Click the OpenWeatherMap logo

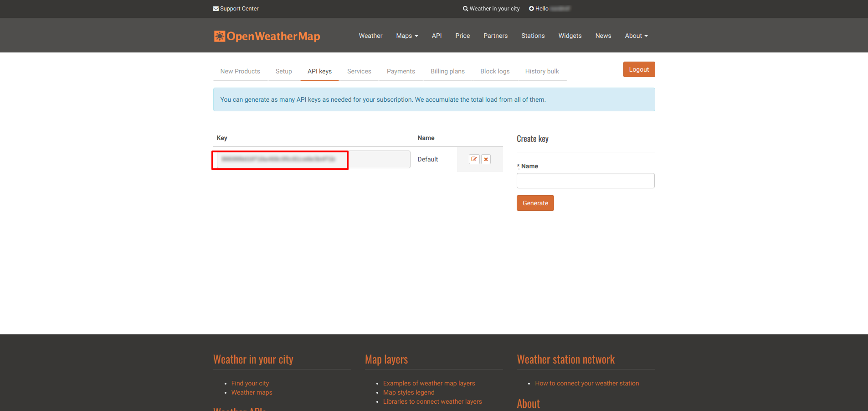click(x=267, y=36)
